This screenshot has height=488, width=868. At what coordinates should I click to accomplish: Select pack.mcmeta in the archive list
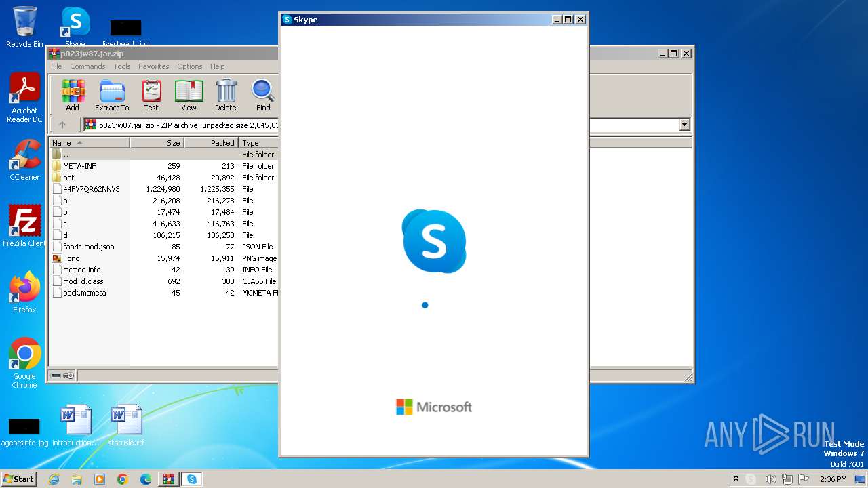coord(163,293)
